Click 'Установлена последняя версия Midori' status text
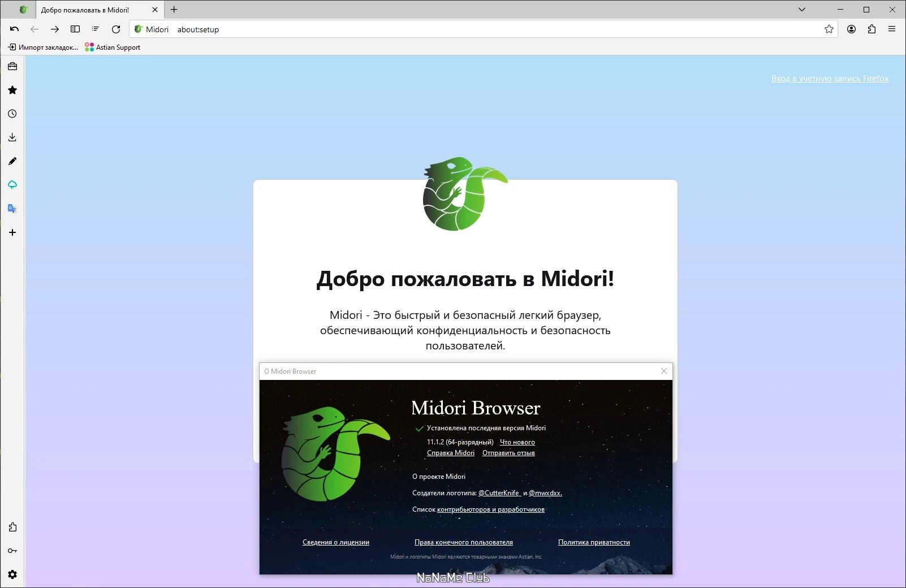906x588 pixels. click(x=486, y=428)
